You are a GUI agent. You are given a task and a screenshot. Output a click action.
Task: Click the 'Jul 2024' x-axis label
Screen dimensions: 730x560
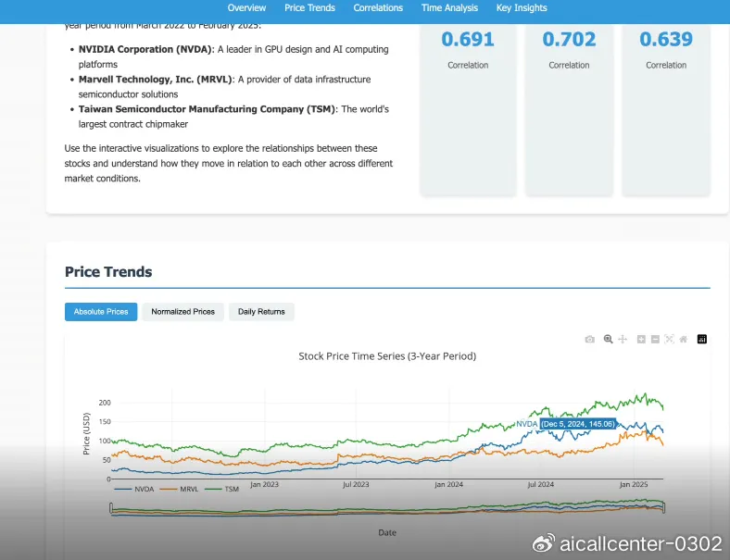540,485
